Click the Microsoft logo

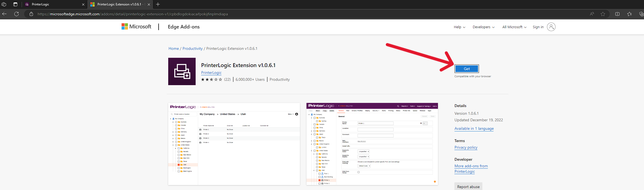pos(136,27)
